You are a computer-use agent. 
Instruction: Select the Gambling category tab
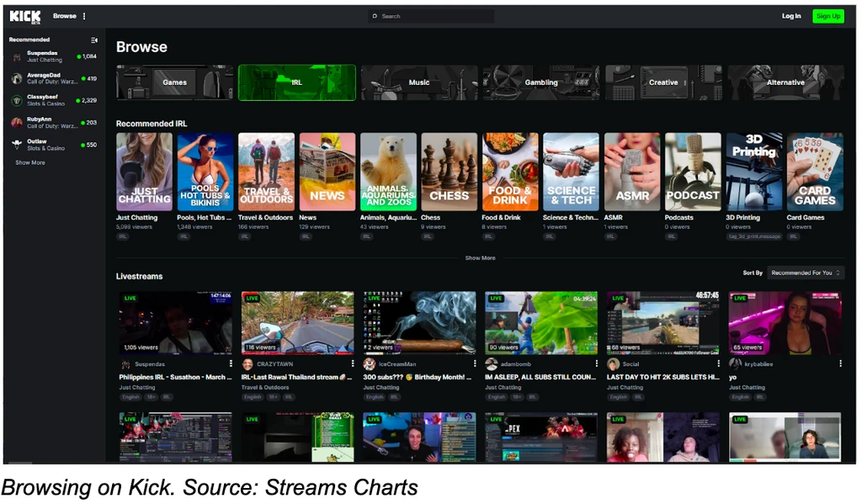[541, 82]
